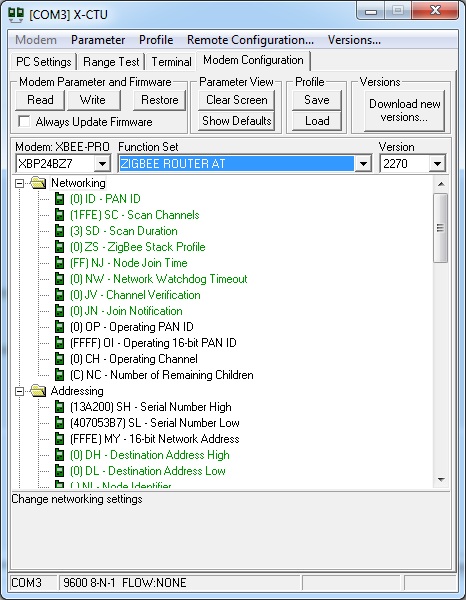The height and width of the screenshot is (600, 466).
Task: Click the Restore button
Action: click(x=160, y=100)
